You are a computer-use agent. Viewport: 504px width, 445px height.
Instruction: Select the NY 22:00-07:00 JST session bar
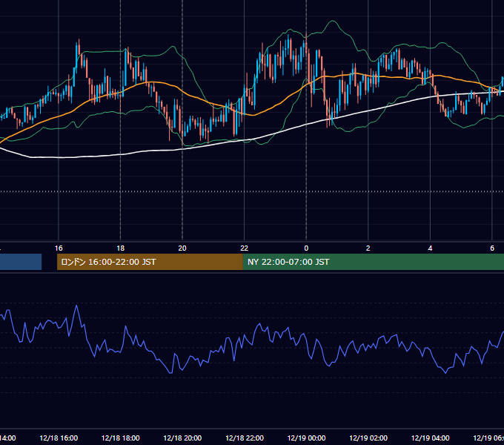373,262
